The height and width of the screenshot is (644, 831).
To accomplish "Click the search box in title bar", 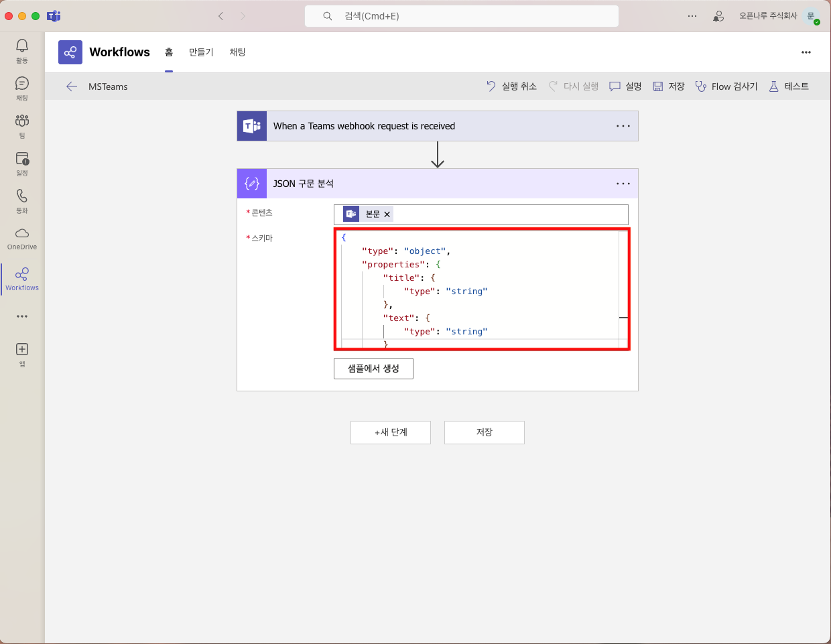I will 461,16.
